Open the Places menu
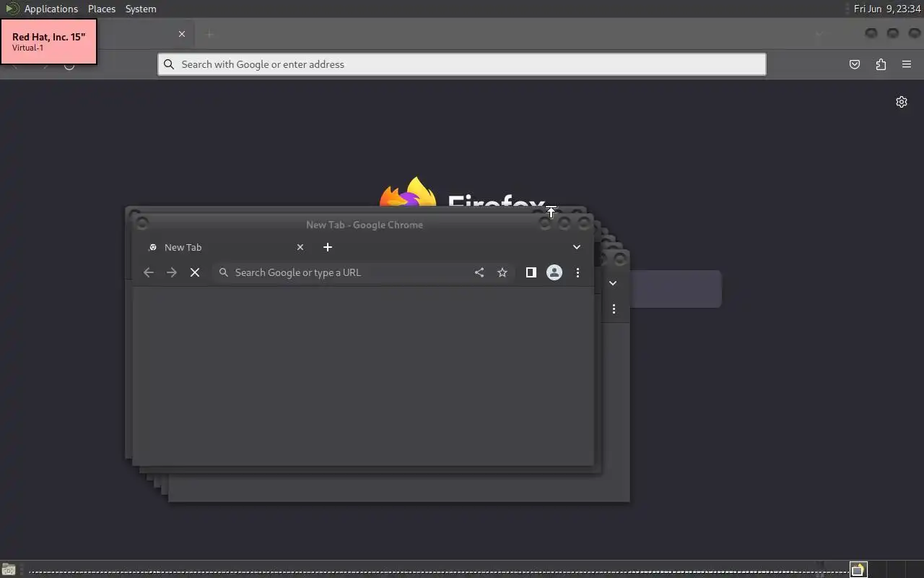Viewport: 924px width, 578px height. coord(102,9)
